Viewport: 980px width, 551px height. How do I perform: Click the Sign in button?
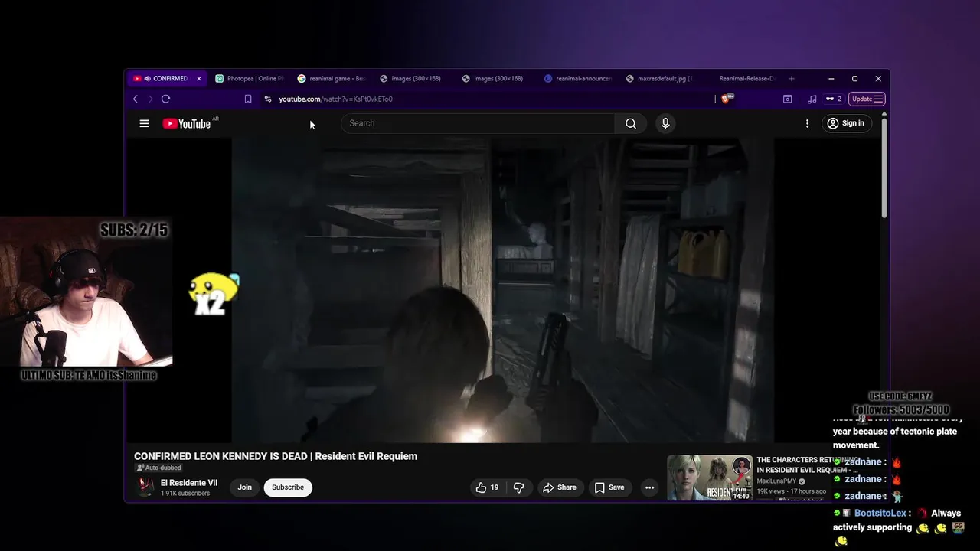coord(846,123)
